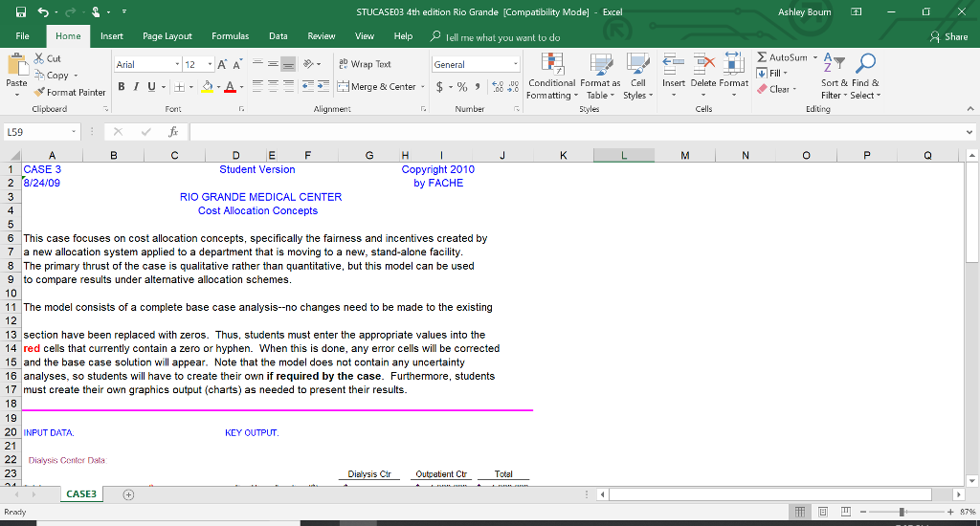Apply percent style
Viewport: 980px width, 526px height.
462,87
